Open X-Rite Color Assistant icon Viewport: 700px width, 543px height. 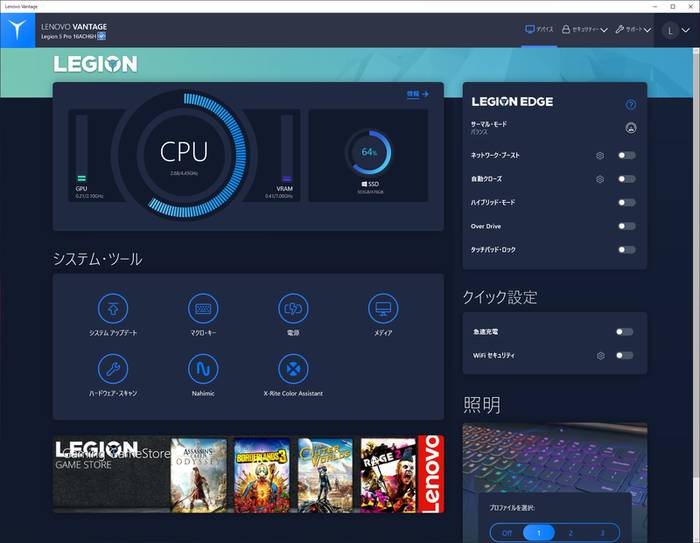click(293, 369)
